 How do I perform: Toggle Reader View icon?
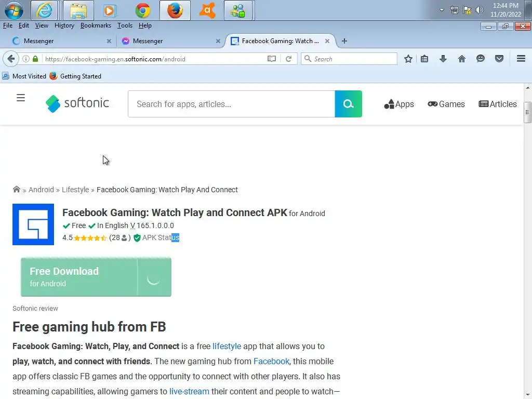coord(271,59)
